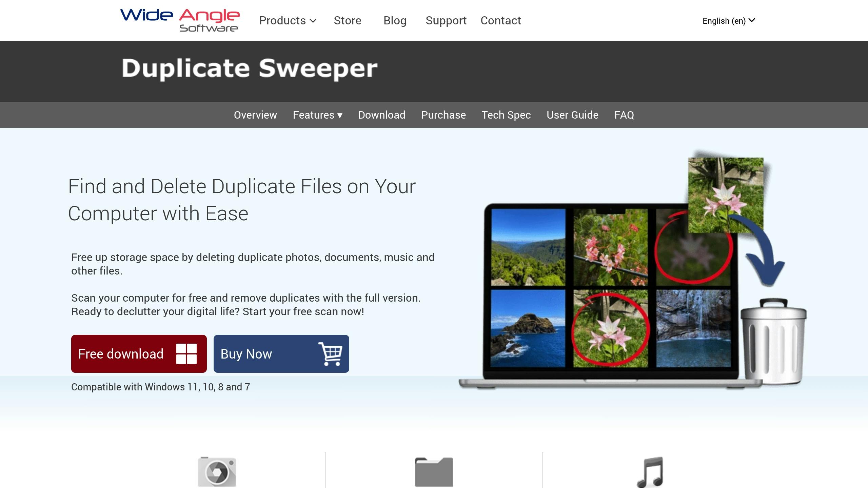
Task: Go to the Download section
Action: click(382, 115)
